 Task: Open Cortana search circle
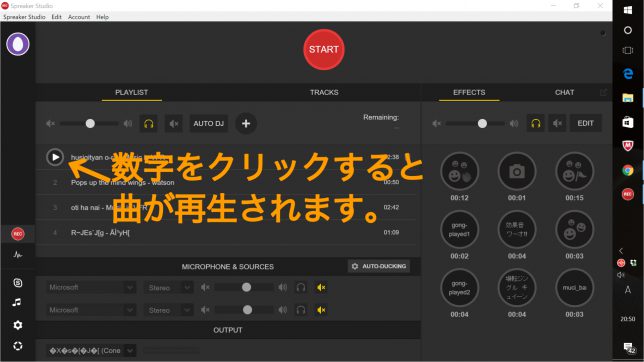(628, 30)
